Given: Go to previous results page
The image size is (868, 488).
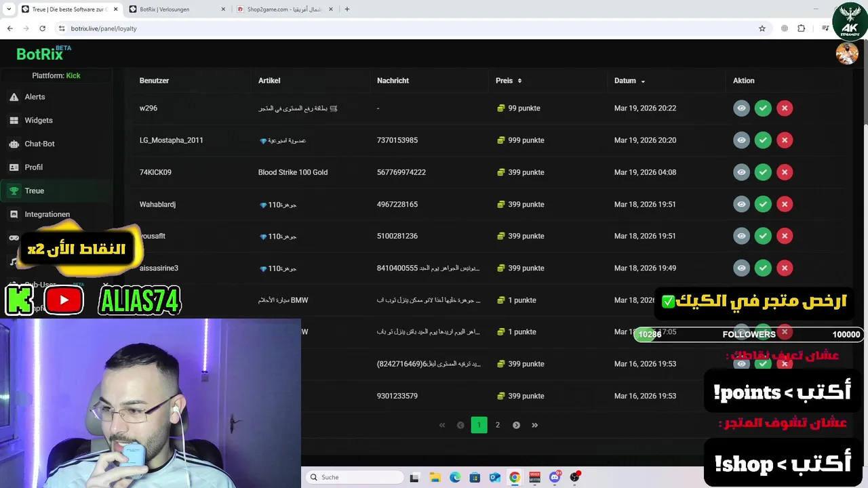Looking at the screenshot, I should (460, 425).
